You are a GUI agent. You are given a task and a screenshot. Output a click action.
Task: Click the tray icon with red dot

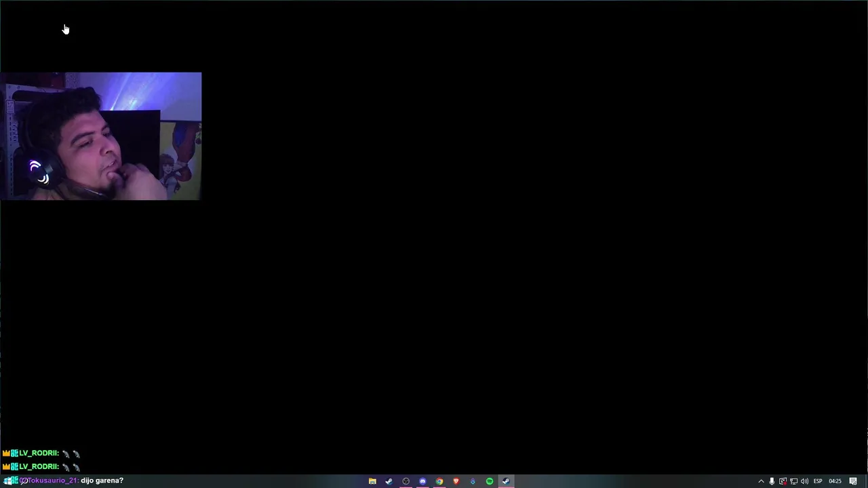(783, 481)
